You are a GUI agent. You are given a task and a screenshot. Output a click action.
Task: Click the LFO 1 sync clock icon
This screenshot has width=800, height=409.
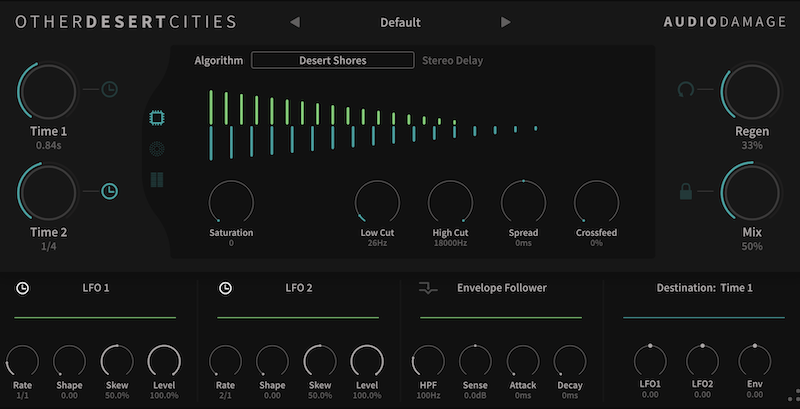23,288
